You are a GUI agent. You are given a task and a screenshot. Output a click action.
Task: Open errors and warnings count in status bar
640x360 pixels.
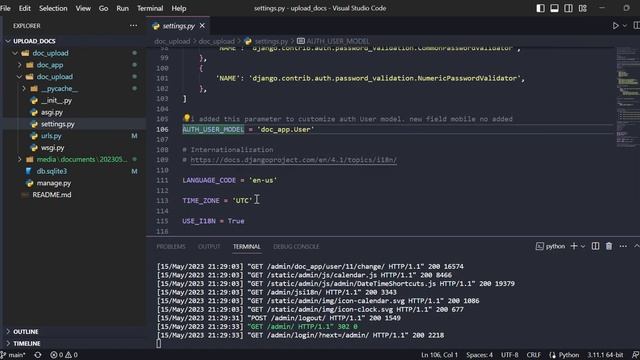[64, 355]
